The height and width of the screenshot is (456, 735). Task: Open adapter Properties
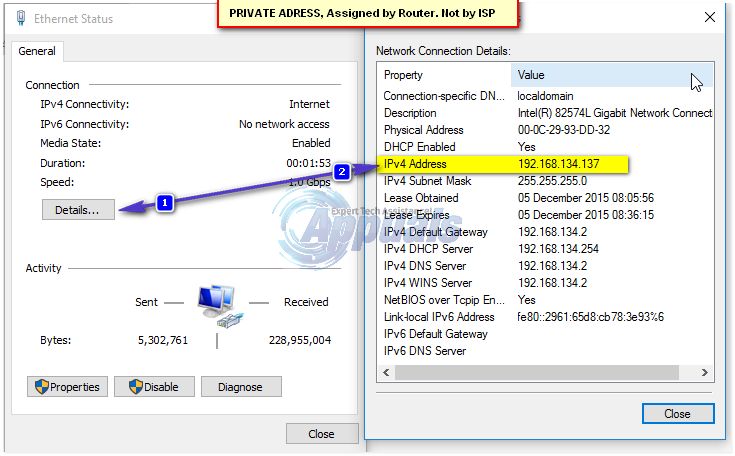67,387
